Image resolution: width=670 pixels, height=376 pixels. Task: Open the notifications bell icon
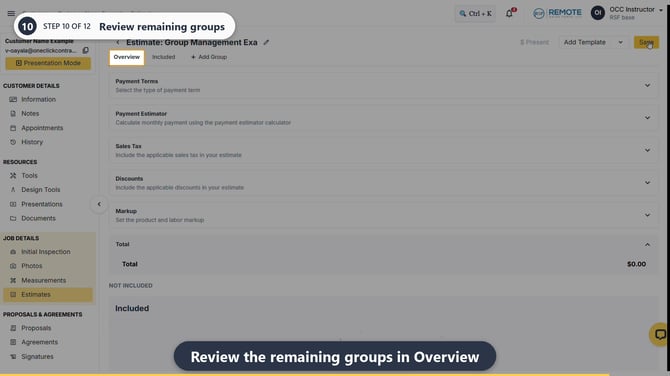pos(509,13)
